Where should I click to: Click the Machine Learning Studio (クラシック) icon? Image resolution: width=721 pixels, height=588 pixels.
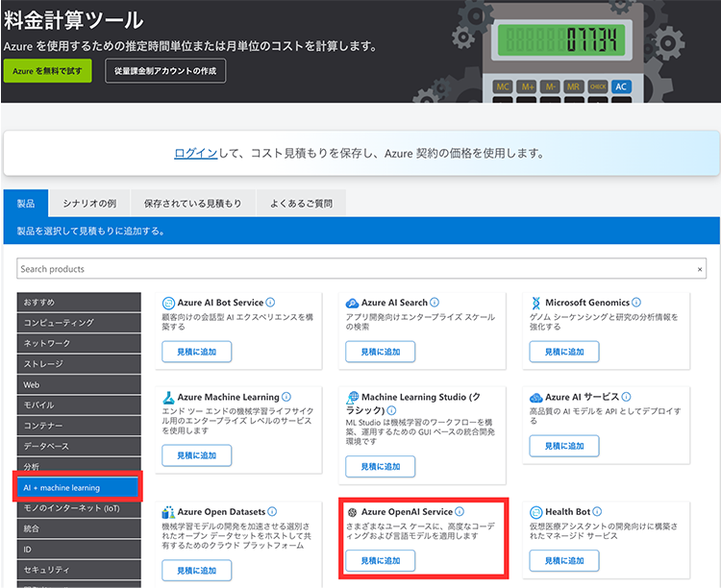point(352,397)
